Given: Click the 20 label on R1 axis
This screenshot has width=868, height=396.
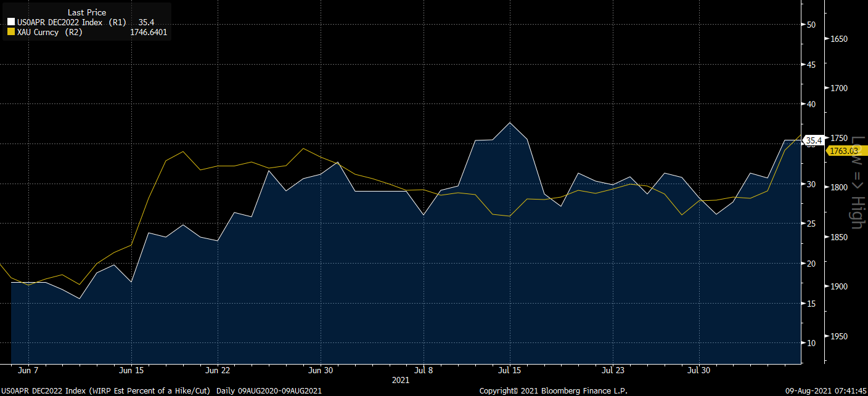Looking at the screenshot, I should [x=811, y=264].
